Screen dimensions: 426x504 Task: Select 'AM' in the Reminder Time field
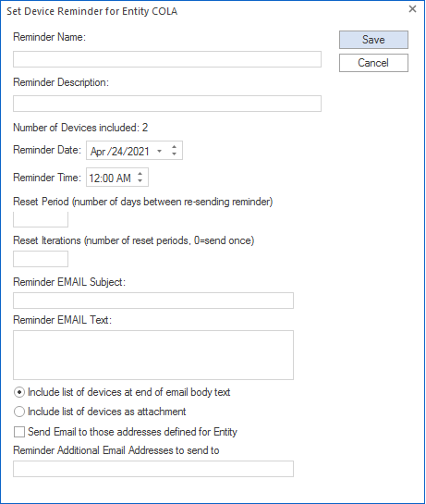(x=124, y=178)
